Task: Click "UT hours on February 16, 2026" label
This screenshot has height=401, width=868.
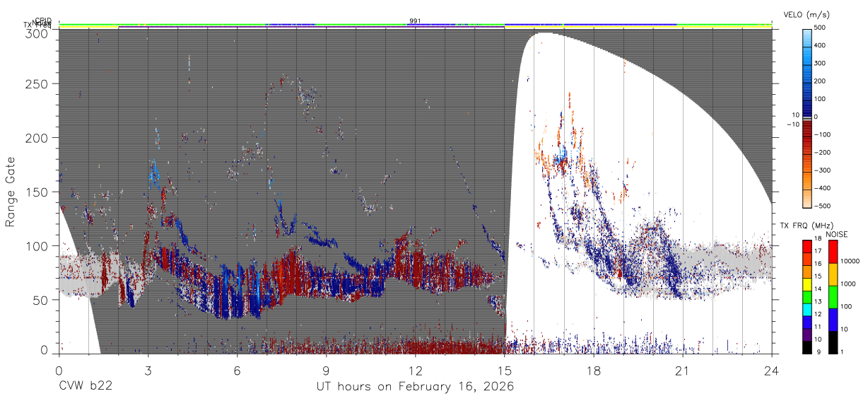Action: pos(415,387)
